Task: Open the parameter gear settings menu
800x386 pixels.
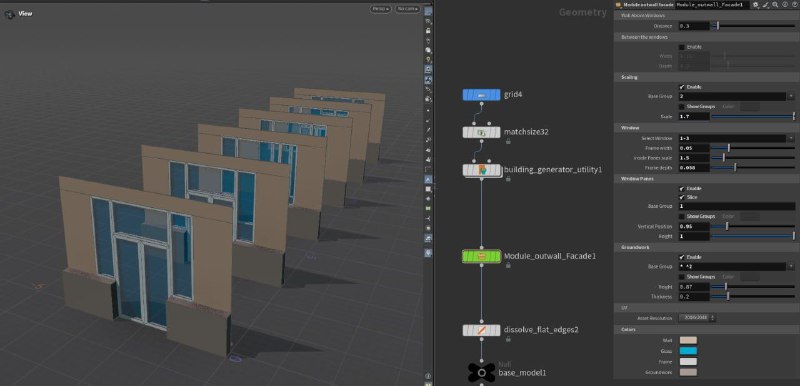Action: point(756,4)
